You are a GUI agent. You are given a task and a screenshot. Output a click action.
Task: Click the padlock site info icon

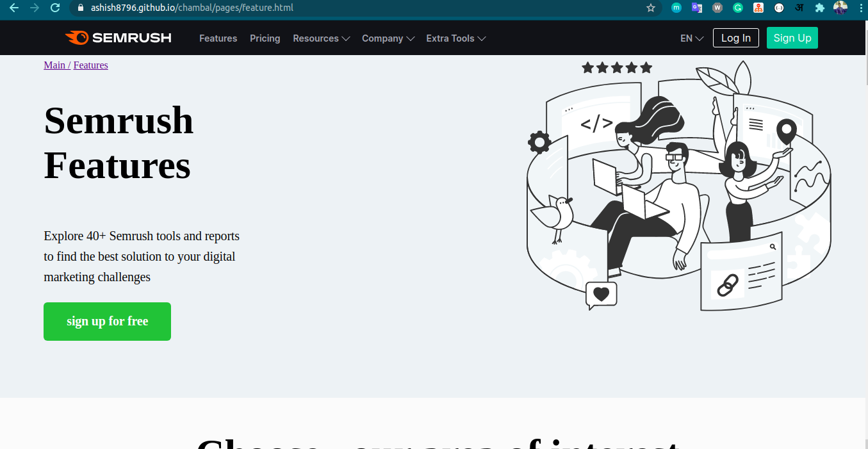(x=81, y=8)
